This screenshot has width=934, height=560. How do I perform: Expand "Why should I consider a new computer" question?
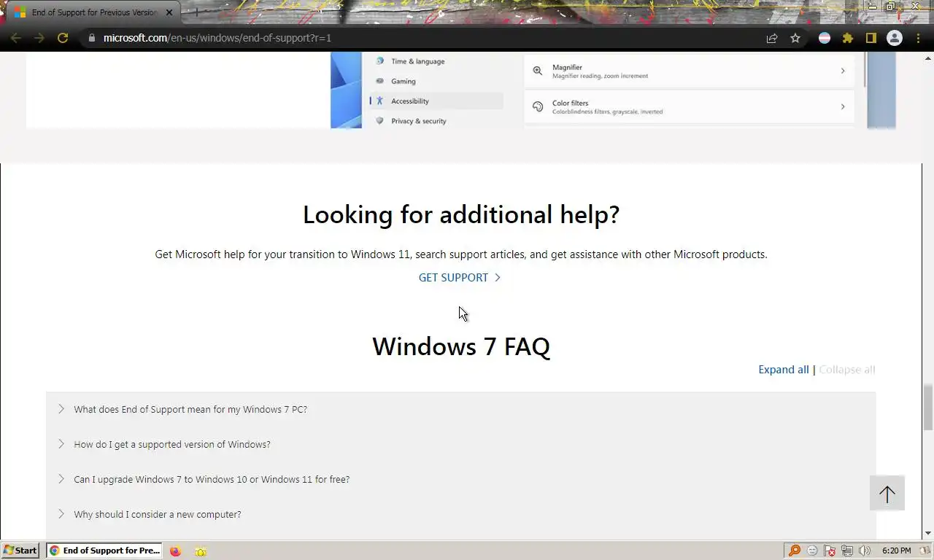tap(460, 514)
